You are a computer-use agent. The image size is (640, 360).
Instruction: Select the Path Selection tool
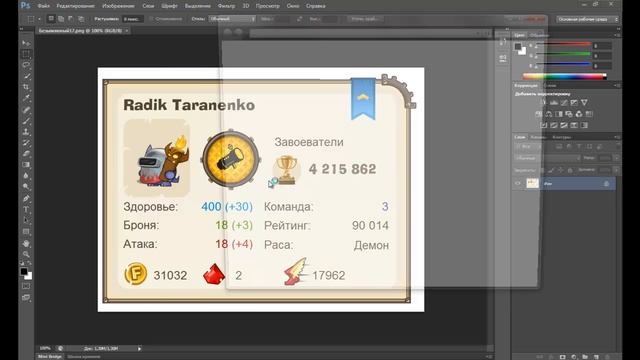(x=26, y=220)
